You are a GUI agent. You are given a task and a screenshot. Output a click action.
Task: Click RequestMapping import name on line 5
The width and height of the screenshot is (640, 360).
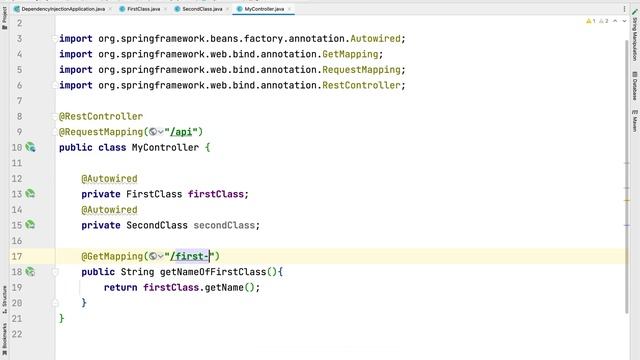[x=361, y=70]
